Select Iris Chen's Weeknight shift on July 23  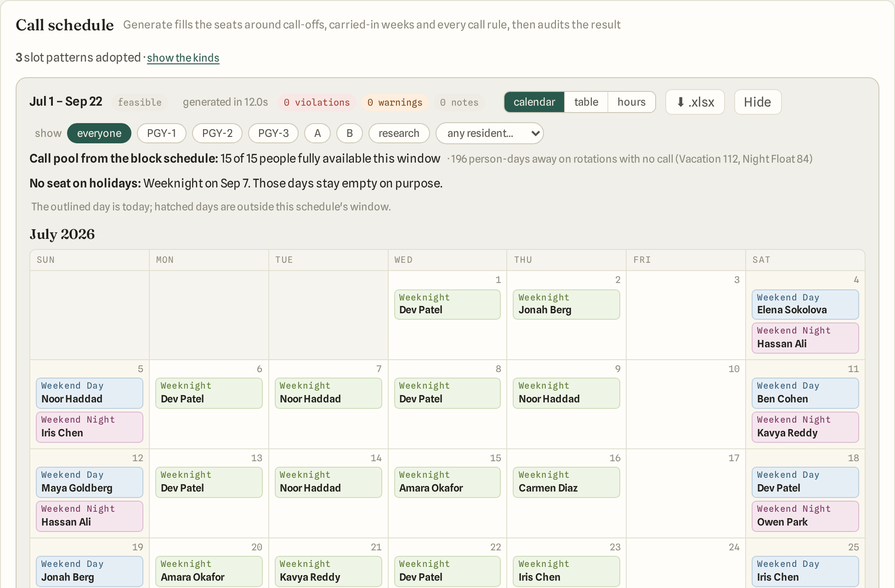pyautogui.click(x=566, y=571)
